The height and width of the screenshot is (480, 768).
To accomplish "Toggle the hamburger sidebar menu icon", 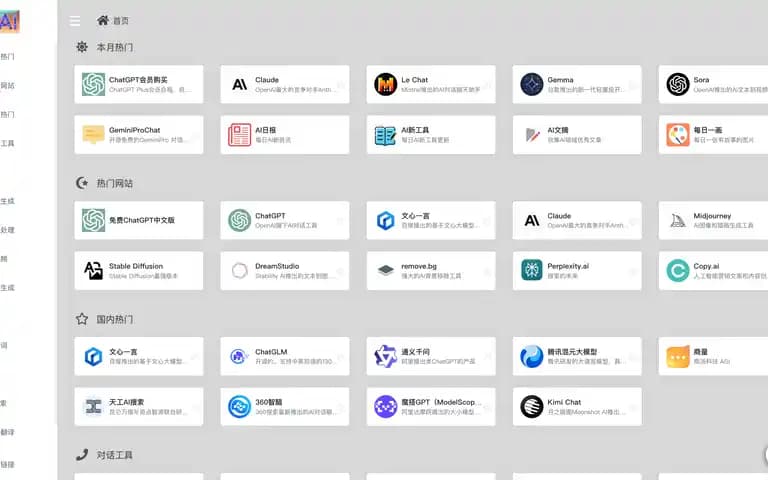I will [75, 21].
